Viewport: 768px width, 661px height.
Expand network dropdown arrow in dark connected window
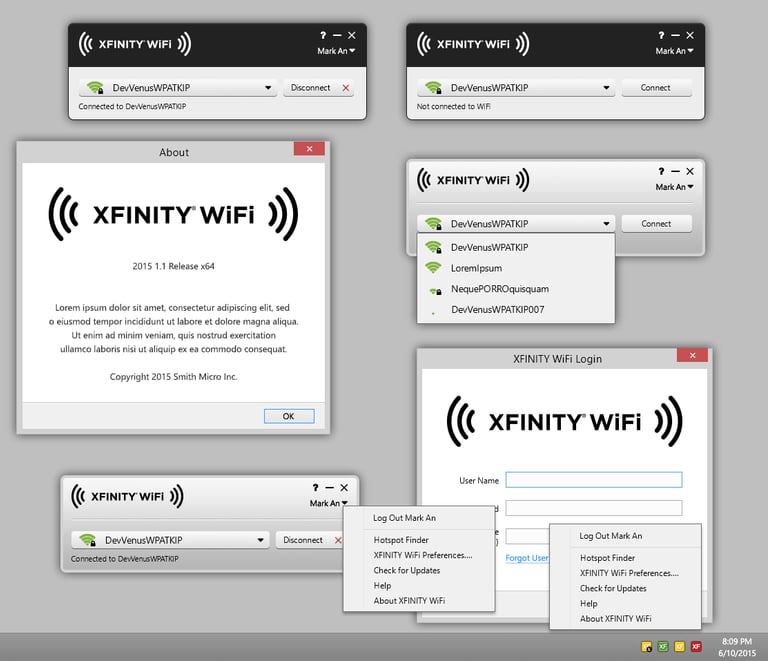click(x=268, y=88)
